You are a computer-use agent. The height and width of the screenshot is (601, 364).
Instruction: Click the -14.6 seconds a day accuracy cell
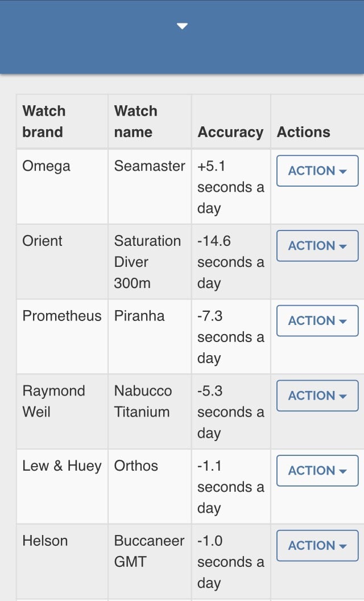(230, 262)
